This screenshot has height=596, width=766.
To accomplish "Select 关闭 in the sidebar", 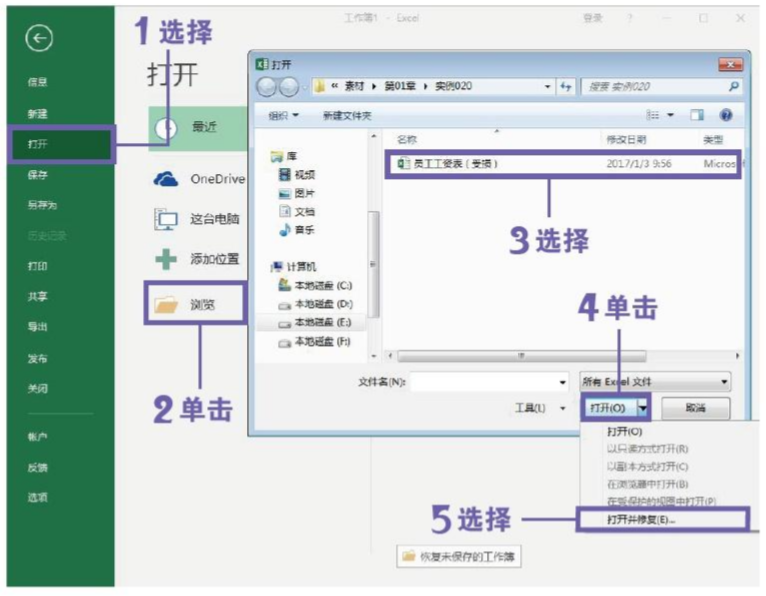I will pyautogui.click(x=38, y=389).
